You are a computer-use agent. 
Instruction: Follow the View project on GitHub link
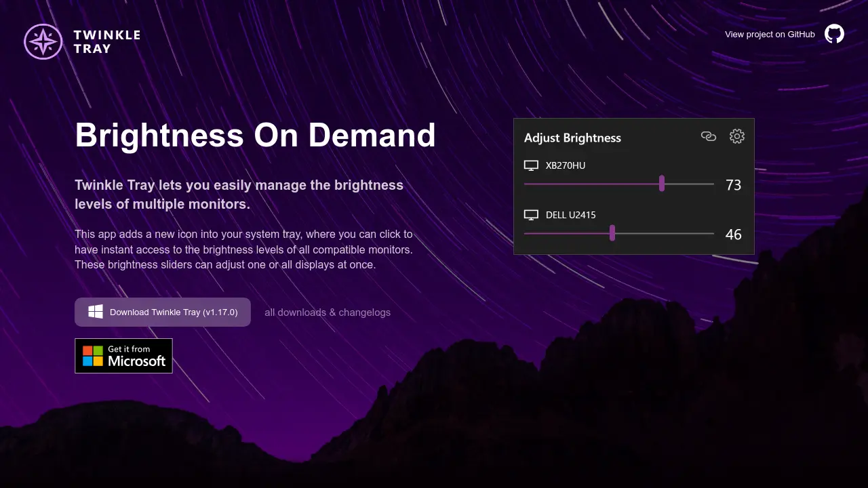point(769,35)
